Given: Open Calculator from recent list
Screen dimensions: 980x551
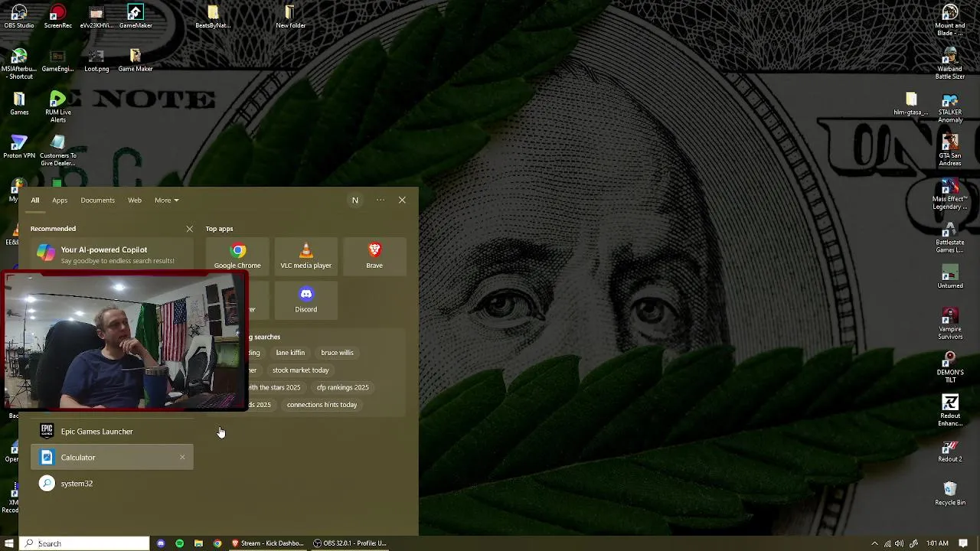Looking at the screenshot, I should [112, 458].
